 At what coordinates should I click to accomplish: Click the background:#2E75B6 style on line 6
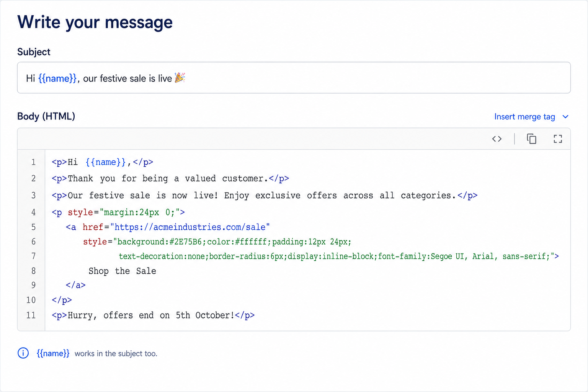click(159, 242)
